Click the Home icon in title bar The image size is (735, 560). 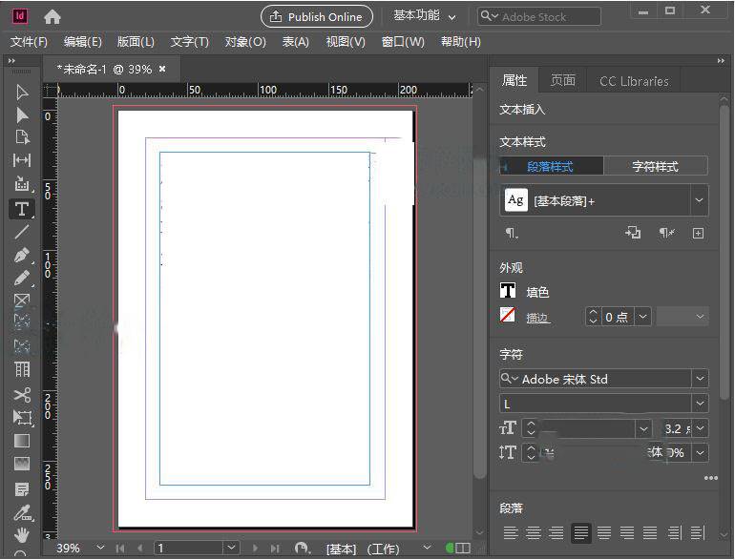pos(52,16)
